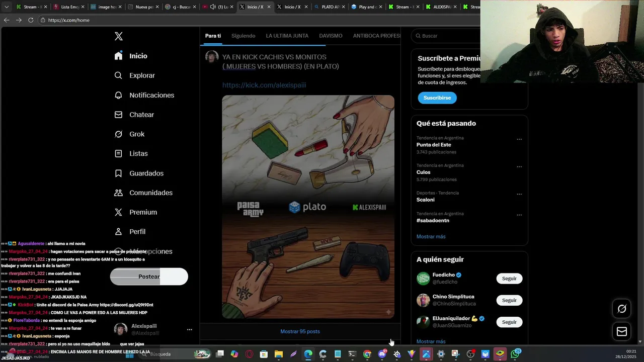This screenshot has height=362, width=644.
Task: Open File Explorer folder in taskbar
Action: [278, 354]
